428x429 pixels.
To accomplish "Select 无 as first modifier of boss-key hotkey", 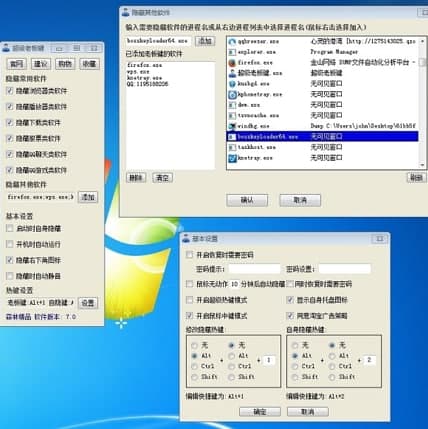I will 195,345.
